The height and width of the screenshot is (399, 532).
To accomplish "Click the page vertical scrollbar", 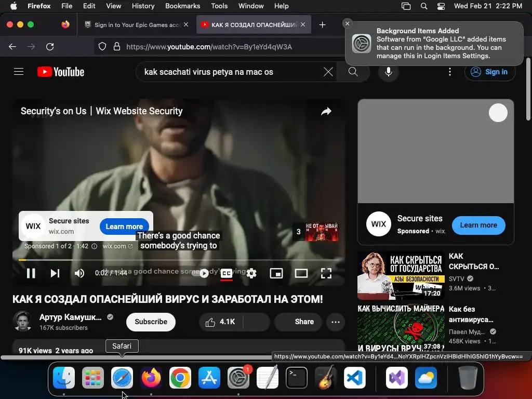I will [x=528, y=89].
